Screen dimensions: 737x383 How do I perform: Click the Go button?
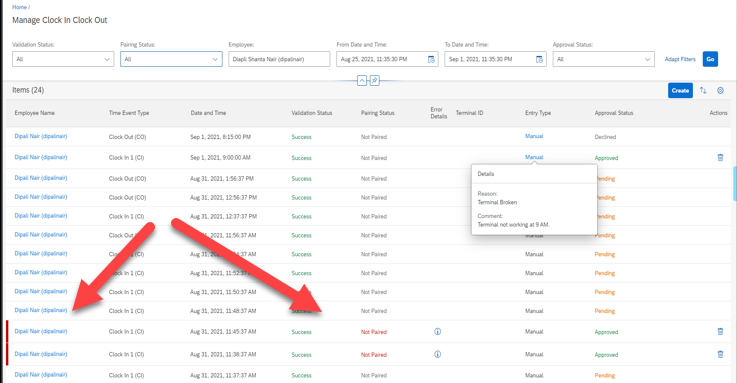pos(710,59)
